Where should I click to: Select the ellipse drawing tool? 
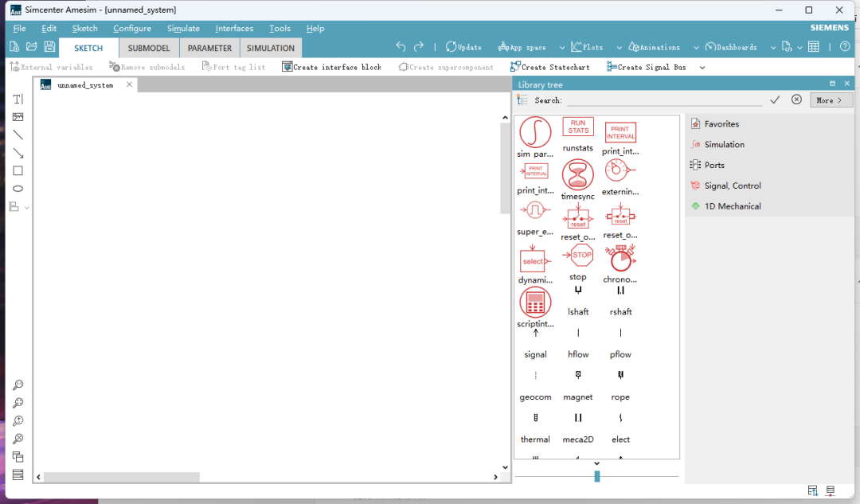tap(18, 189)
